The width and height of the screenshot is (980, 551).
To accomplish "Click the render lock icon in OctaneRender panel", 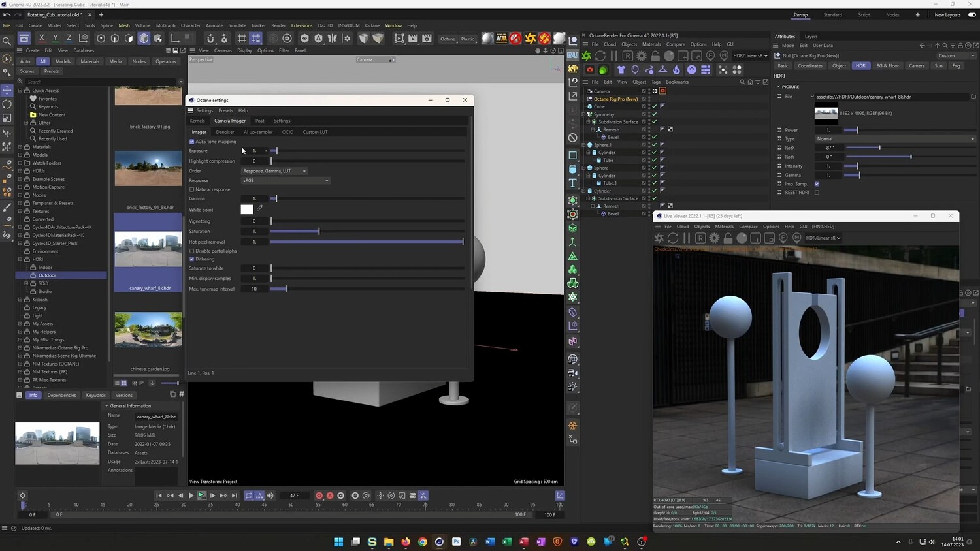I will pos(655,55).
